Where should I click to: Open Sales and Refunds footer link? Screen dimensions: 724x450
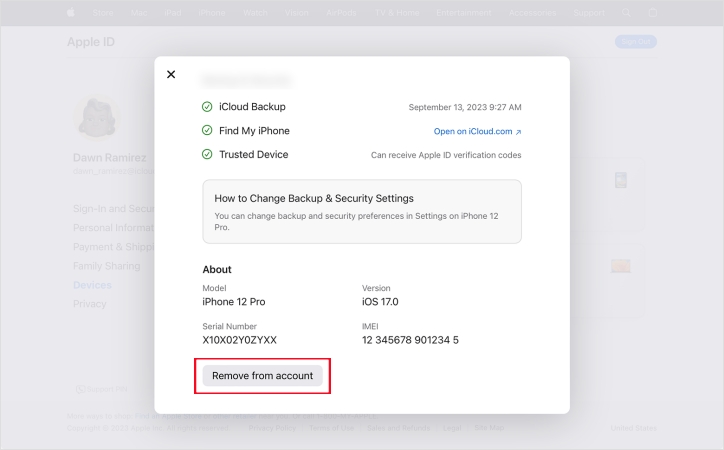(x=398, y=428)
